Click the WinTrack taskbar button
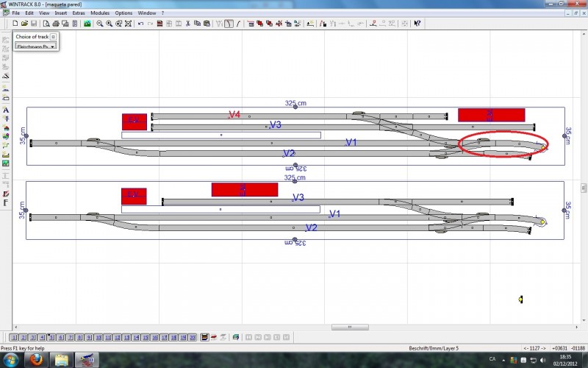588x368 pixels. pyautogui.click(x=87, y=360)
